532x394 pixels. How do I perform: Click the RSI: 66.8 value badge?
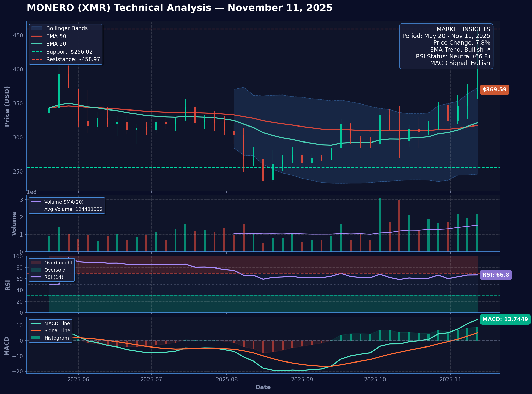pos(495,275)
